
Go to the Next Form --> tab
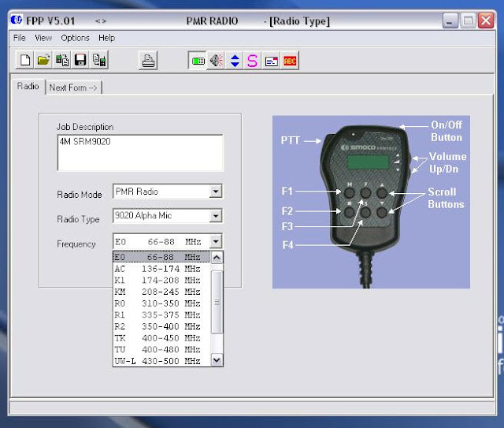(73, 87)
